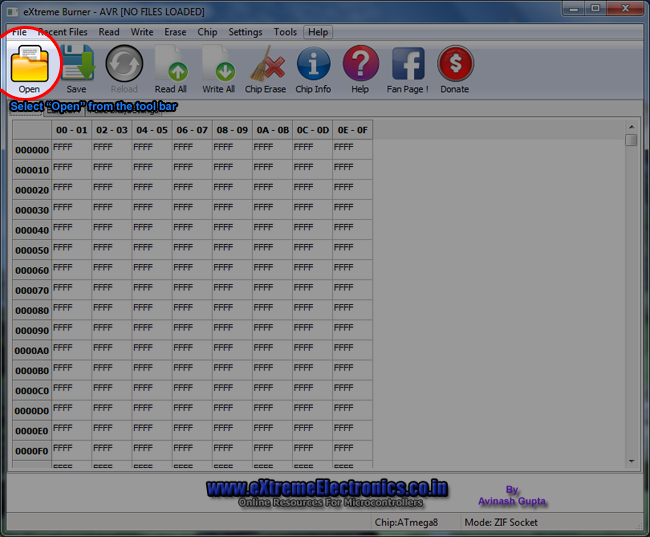Click the Avinash Gupta author credit
650x537 pixels.
pos(512,501)
